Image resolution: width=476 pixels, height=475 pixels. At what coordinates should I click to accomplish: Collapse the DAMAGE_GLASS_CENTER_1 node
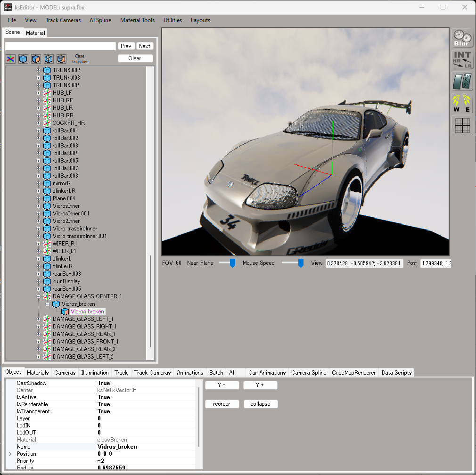tap(38, 296)
